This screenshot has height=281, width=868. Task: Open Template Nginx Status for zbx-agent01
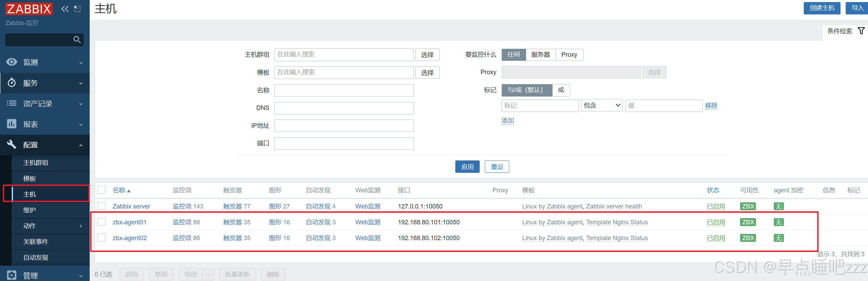click(617, 222)
